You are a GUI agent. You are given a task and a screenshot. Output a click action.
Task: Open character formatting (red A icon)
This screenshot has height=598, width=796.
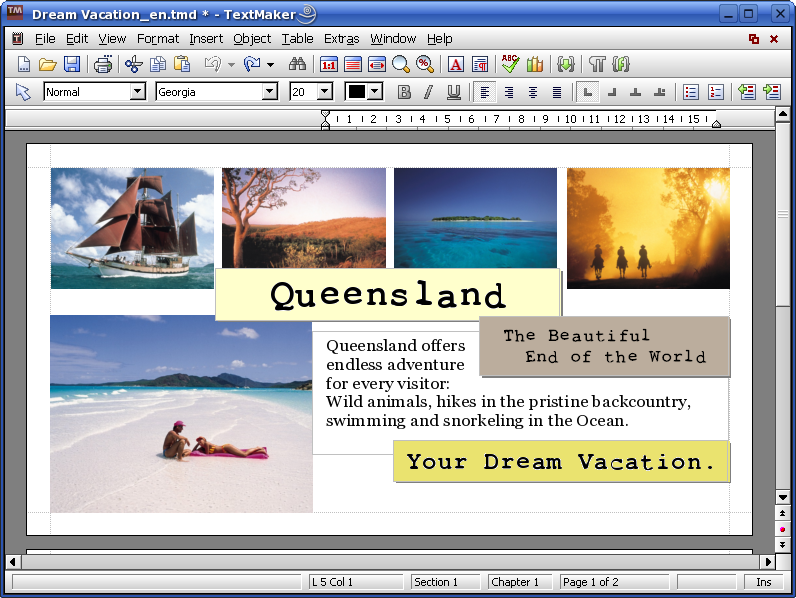[x=455, y=64]
